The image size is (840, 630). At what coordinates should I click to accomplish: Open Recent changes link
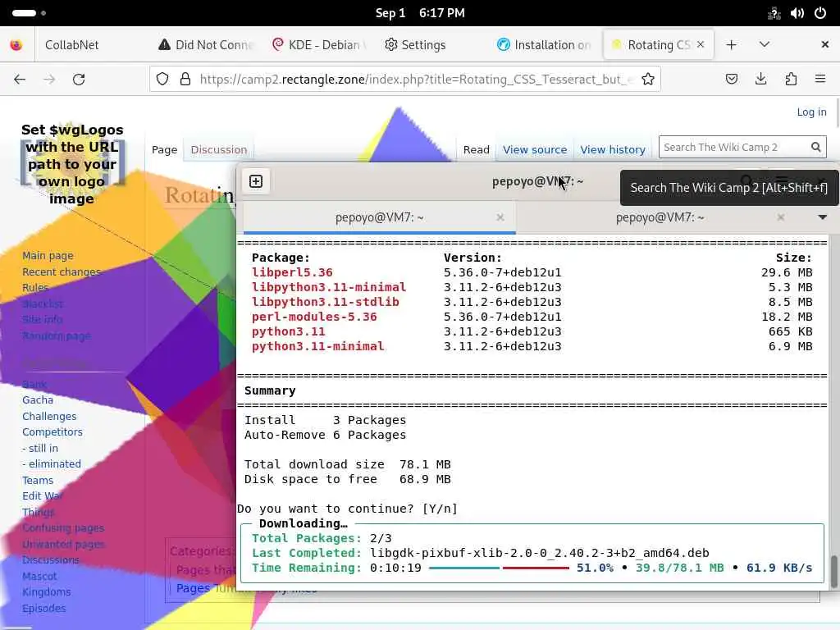tap(61, 272)
